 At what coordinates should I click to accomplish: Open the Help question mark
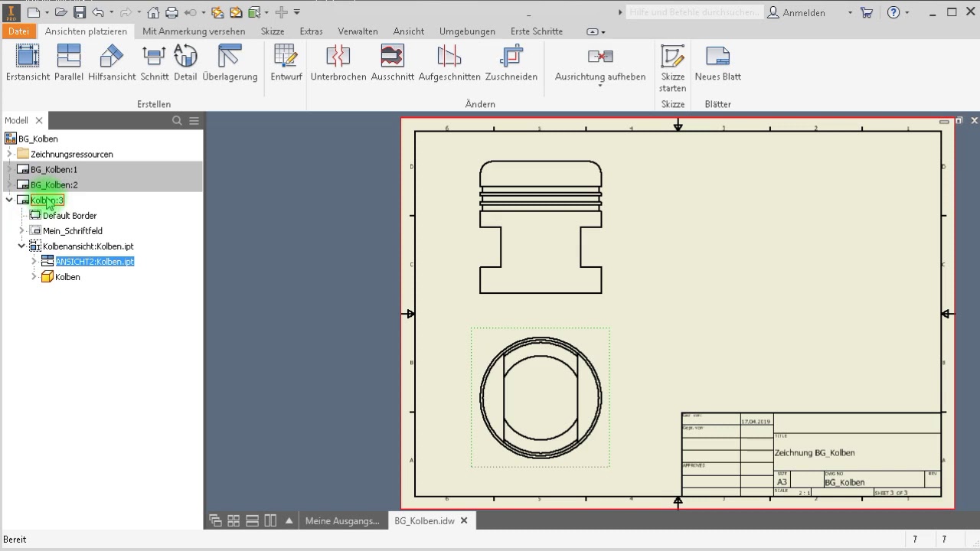pos(893,12)
